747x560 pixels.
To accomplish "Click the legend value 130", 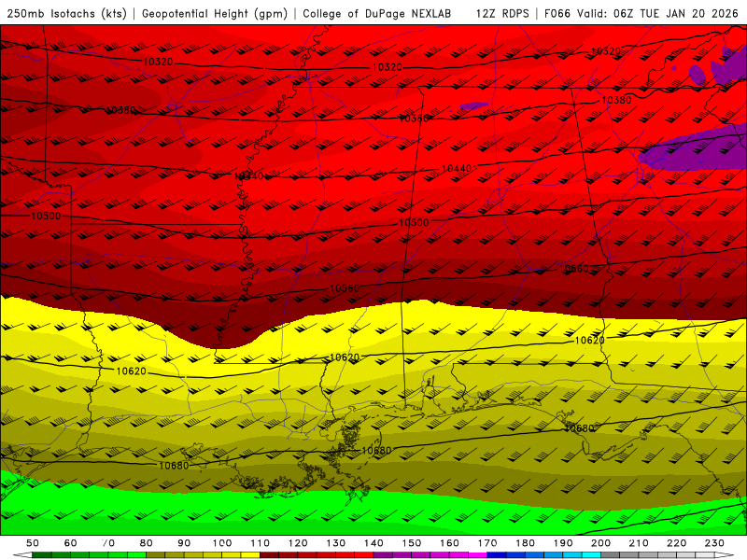I will coord(336,543).
